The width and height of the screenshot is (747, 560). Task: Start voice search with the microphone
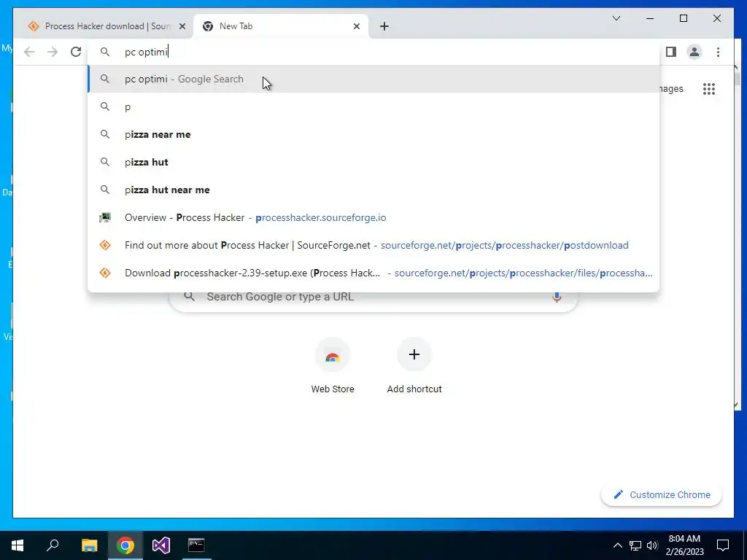[557, 297]
